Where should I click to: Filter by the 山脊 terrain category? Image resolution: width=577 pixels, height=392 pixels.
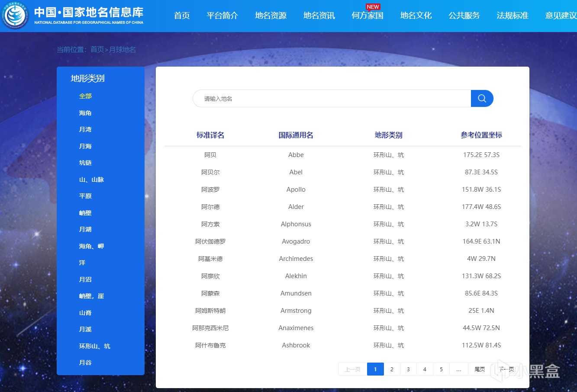coord(85,313)
